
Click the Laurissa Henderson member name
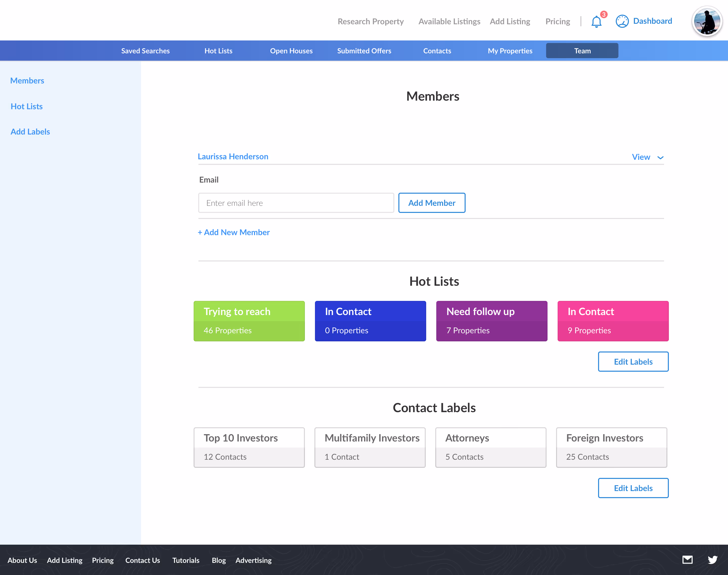click(x=233, y=157)
